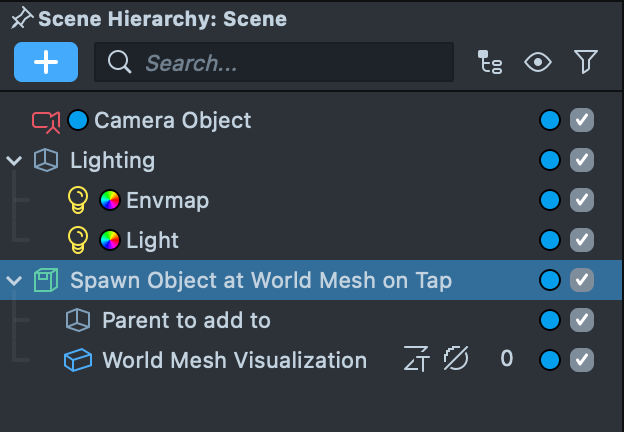
Task: Disable the Envmap checkbox
Action: pyautogui.click(x=582, y=200)
